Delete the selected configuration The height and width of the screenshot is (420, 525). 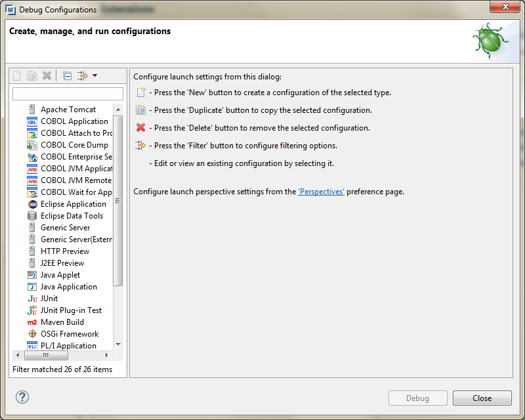point(47,75)
